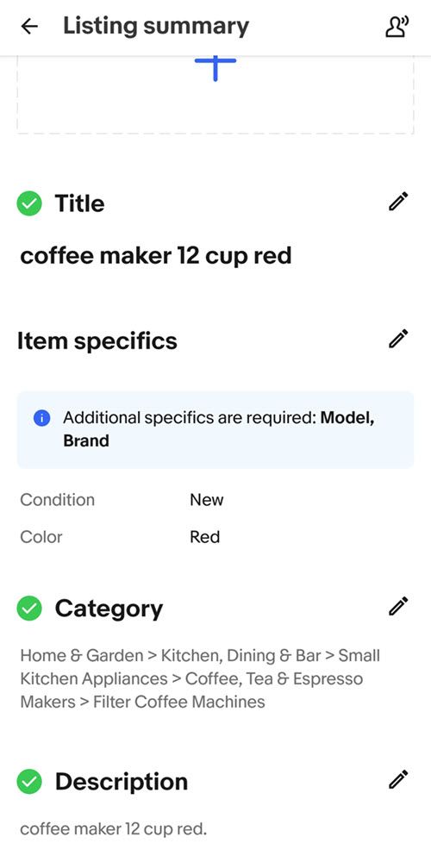
Task: Tap the green checkmark beside Description
Action: coord(29,782)
